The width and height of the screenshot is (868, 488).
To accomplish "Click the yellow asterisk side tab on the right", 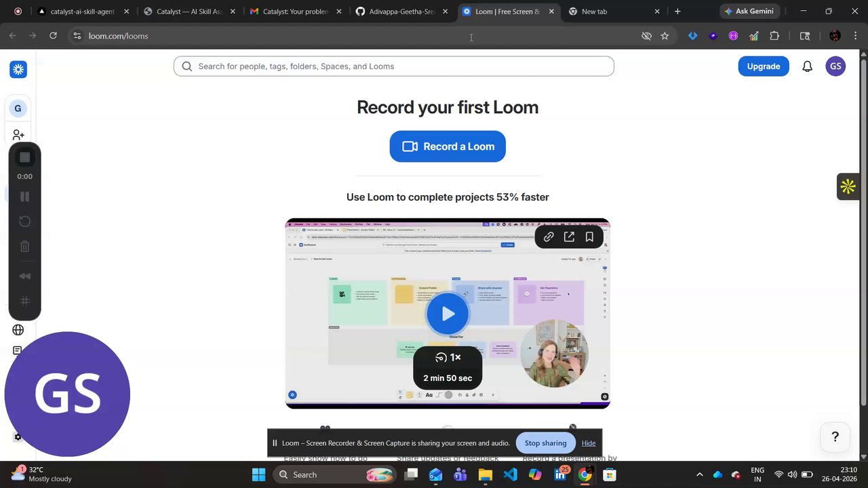I will tap(848, 187).
